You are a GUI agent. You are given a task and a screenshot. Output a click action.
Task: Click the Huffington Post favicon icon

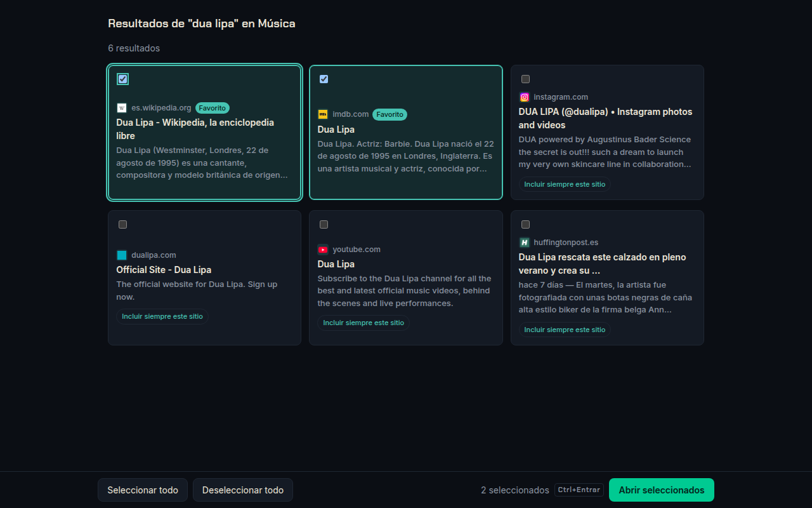[525, 243]
